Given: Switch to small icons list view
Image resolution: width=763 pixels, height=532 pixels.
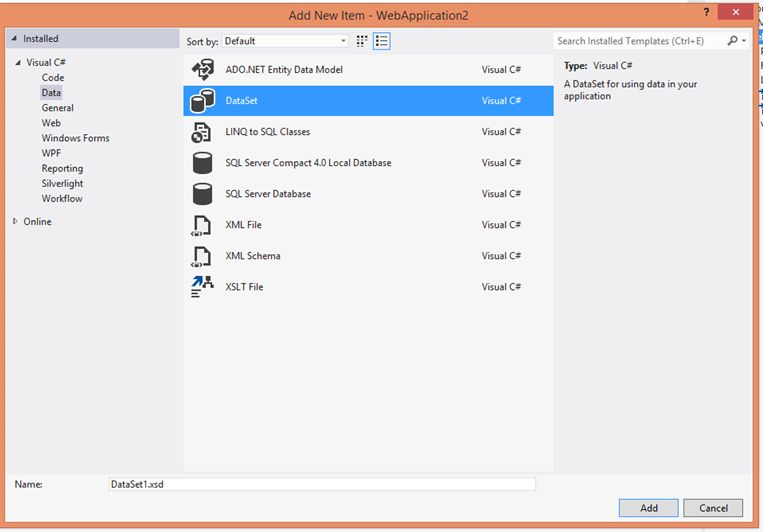Looking at the screenshot, I should tap(382, 41).
